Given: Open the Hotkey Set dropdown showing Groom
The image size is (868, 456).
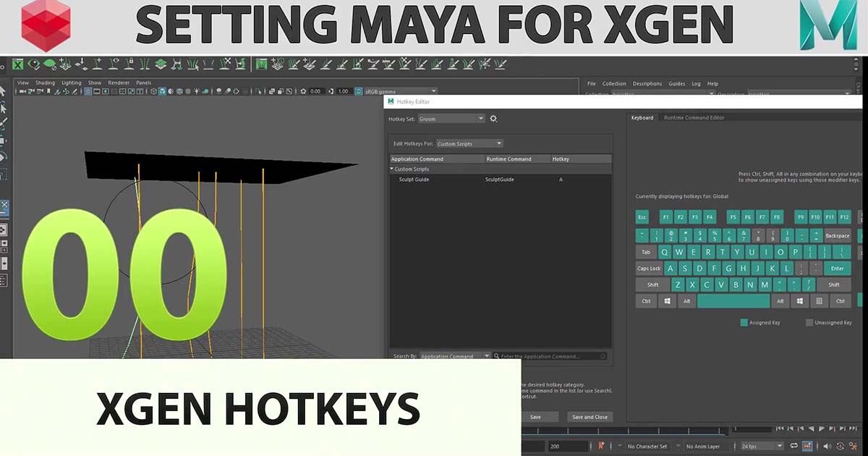Looking at the screenshot, I should click(451, 118).
